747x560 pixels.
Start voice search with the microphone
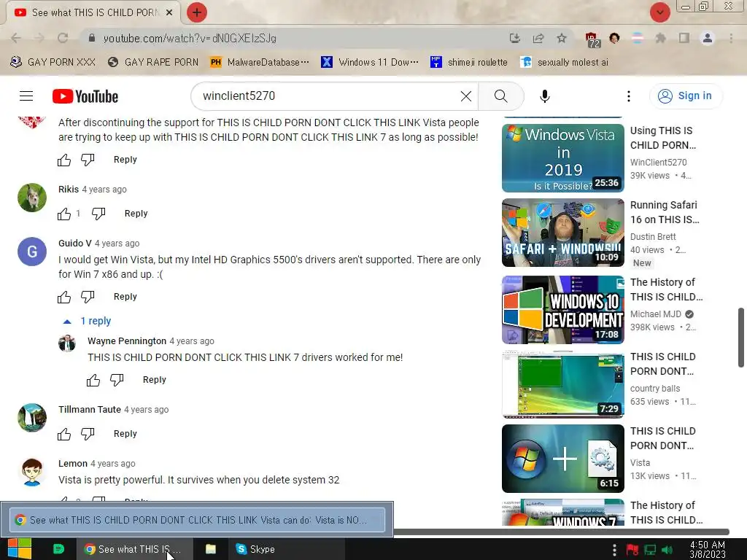pos(544,96)
